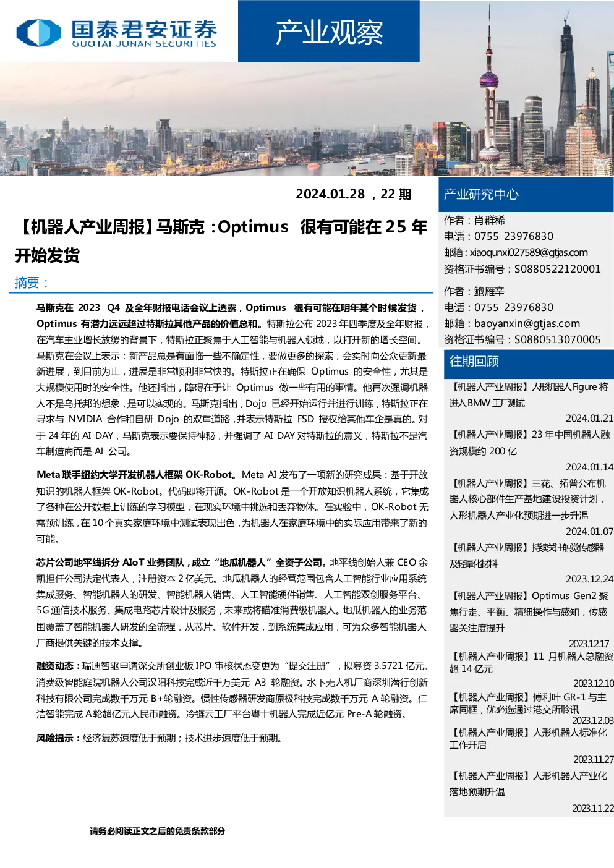Click the 风险提示 paragraph label
614x868 pixels.
click(59, 738)
